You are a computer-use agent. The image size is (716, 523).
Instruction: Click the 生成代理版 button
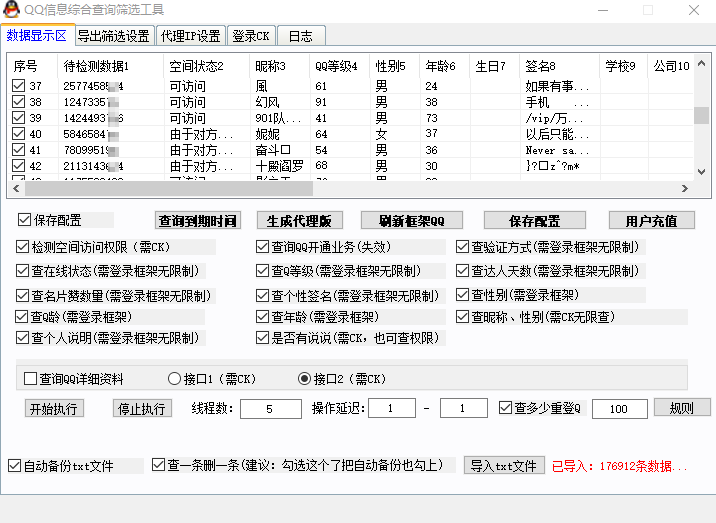tap(298, 220)
